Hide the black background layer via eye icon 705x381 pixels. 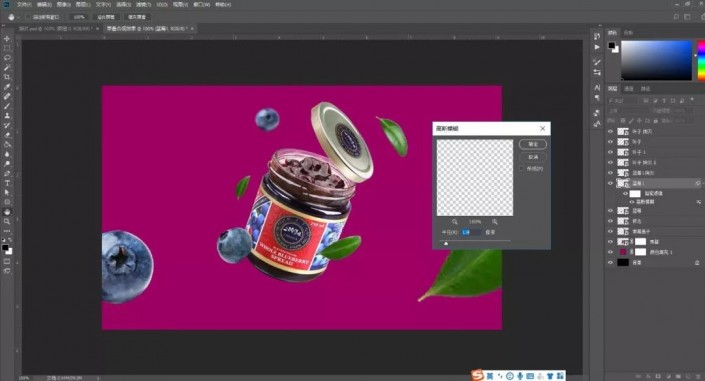(x=610, y=263)
